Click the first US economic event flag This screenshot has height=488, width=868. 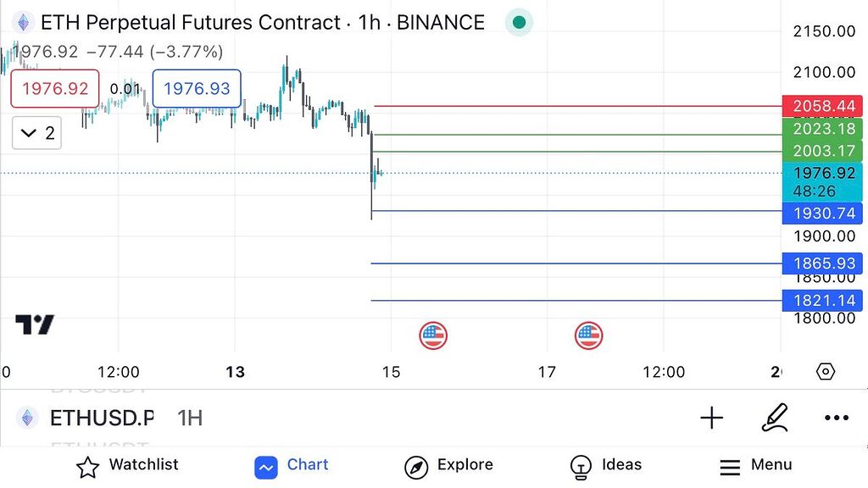tap(433, 335)
